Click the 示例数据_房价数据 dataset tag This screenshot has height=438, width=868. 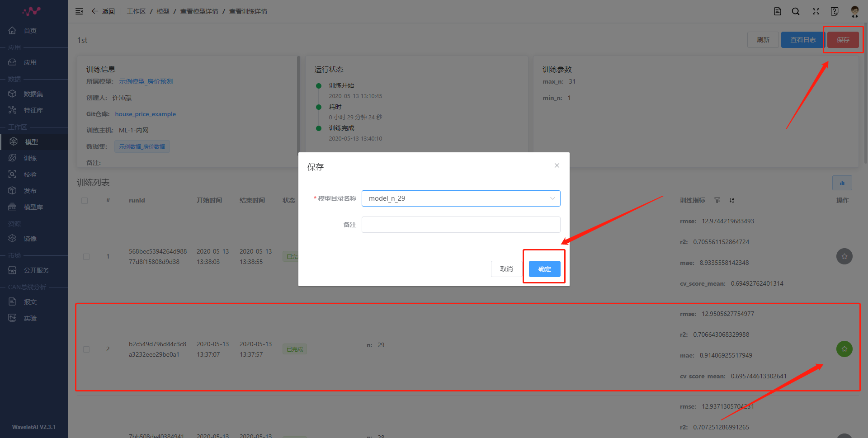click(142, 146)
